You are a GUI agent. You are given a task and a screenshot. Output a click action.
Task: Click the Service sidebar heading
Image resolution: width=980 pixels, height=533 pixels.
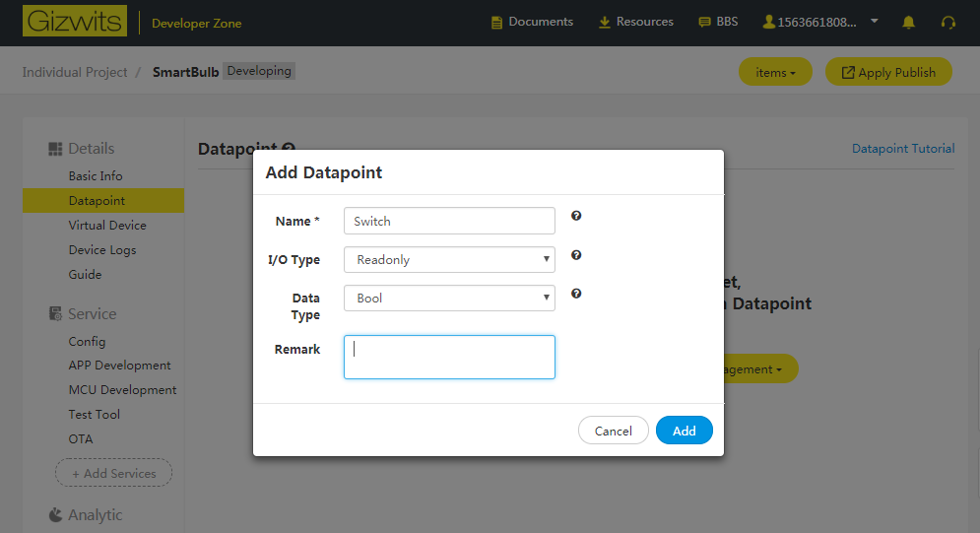tap(92, 313)
